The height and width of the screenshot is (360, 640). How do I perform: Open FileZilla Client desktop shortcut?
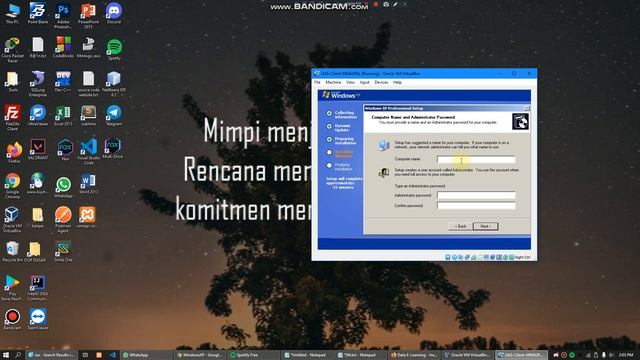13,118
